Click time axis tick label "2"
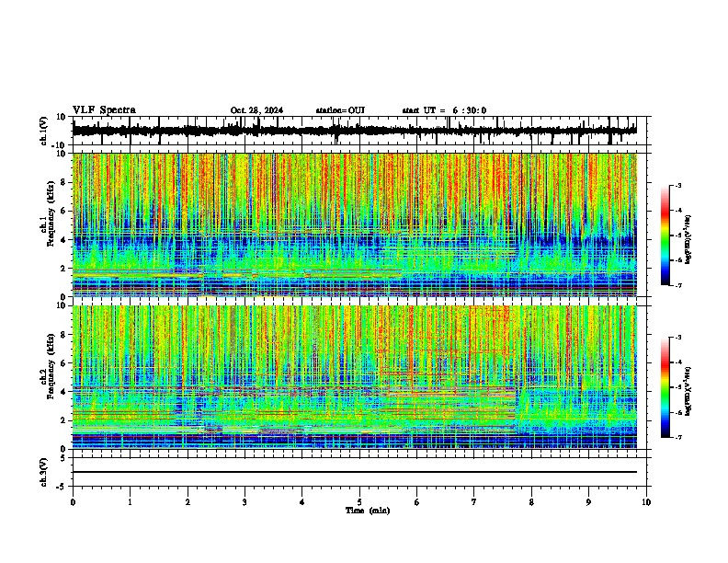The width and height of the screenshot is (728, 563). pyautogui.click(x=188, y=502)
